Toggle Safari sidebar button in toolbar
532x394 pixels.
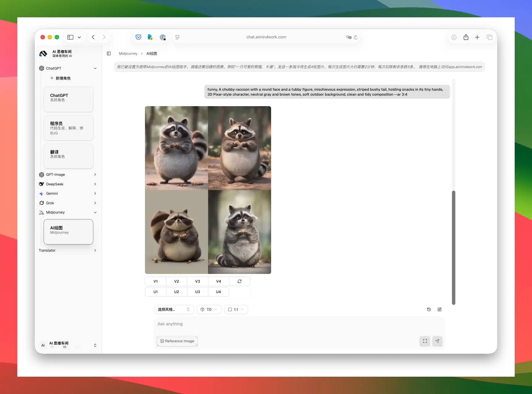click(70, 37)
